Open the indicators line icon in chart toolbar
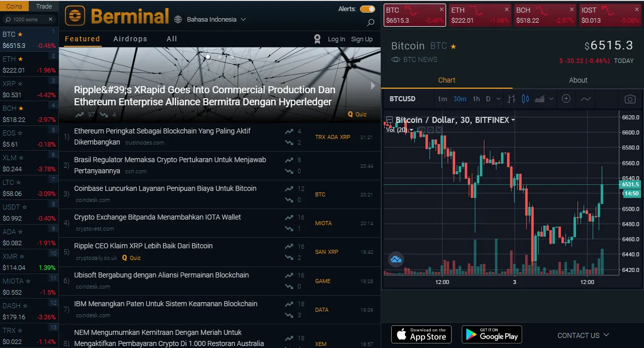This screenshot has width=644, height=348. 586,99
